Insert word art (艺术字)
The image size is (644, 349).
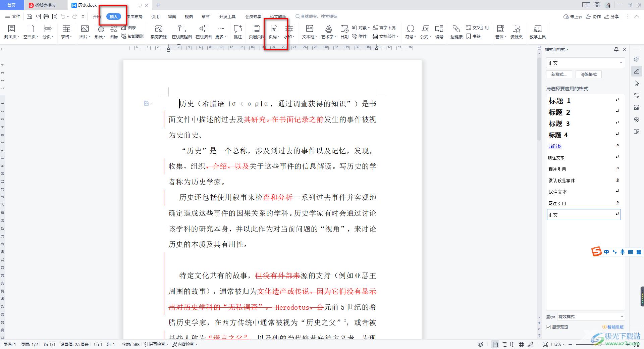(329, 32)
